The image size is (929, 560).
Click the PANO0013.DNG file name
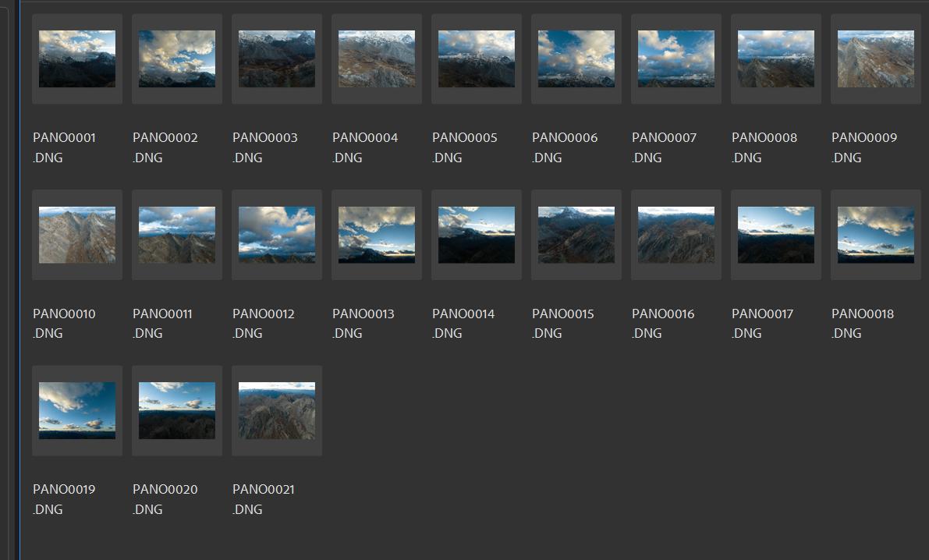363,324
